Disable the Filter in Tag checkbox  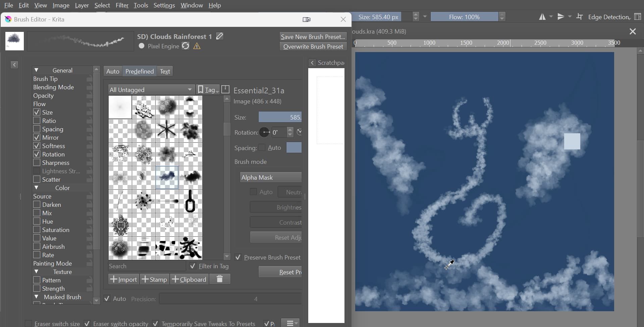[193, 266]
